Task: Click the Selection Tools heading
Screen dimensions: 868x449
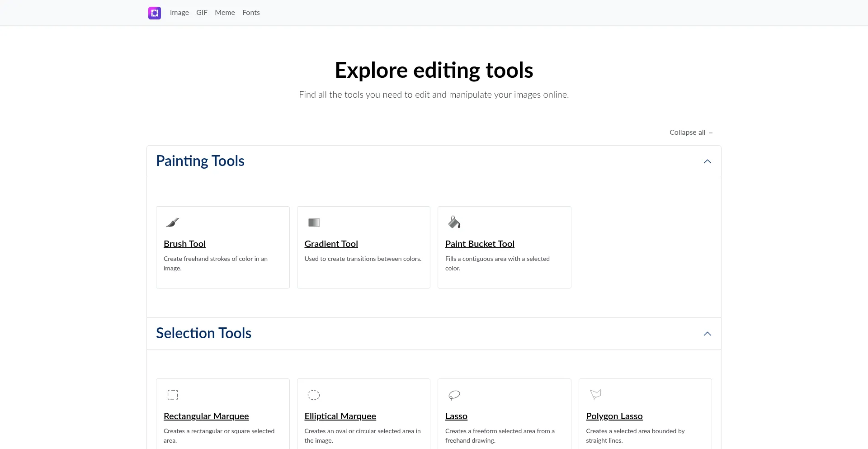Action: point(203,333)
